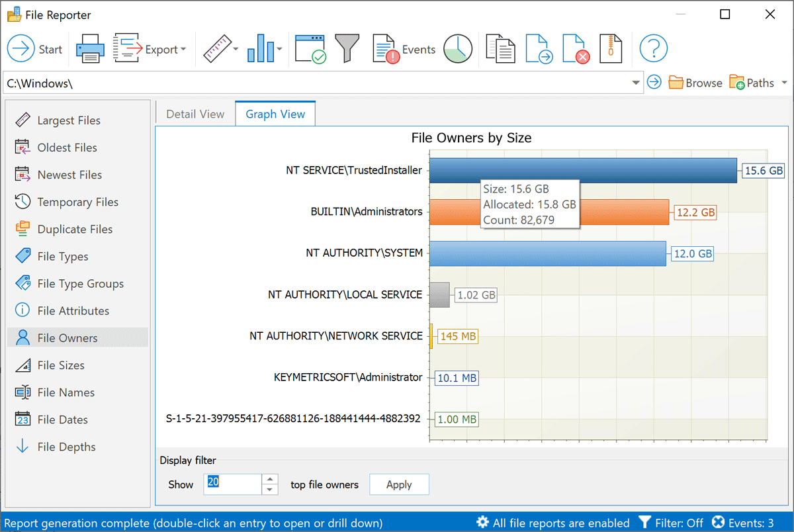Click the go arrow beside the path field
This screenshot has width=794, height=532.
pos(654,82)
